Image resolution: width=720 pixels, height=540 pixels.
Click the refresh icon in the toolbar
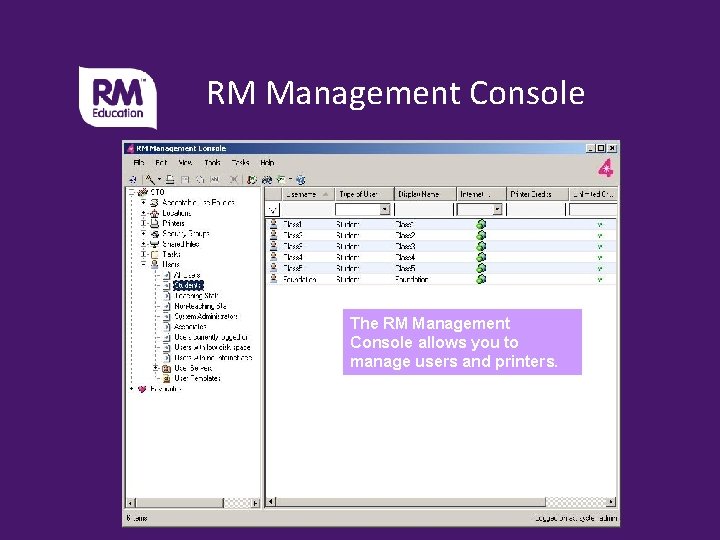[251, 180]
